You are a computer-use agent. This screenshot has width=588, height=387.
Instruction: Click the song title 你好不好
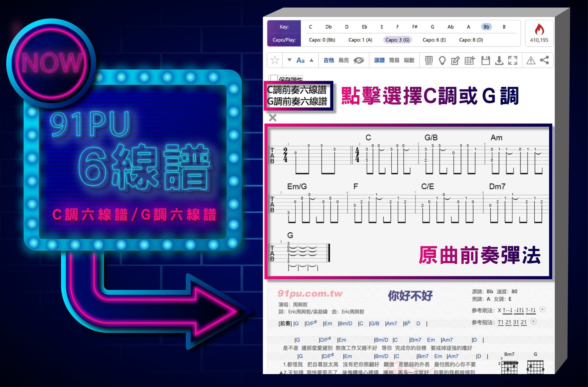point(410,295)
